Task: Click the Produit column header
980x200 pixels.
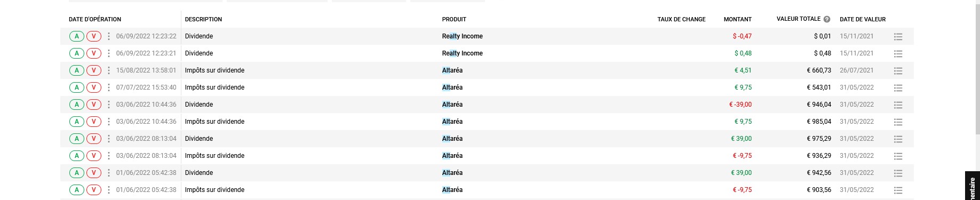Action: [x=454, y=19]
